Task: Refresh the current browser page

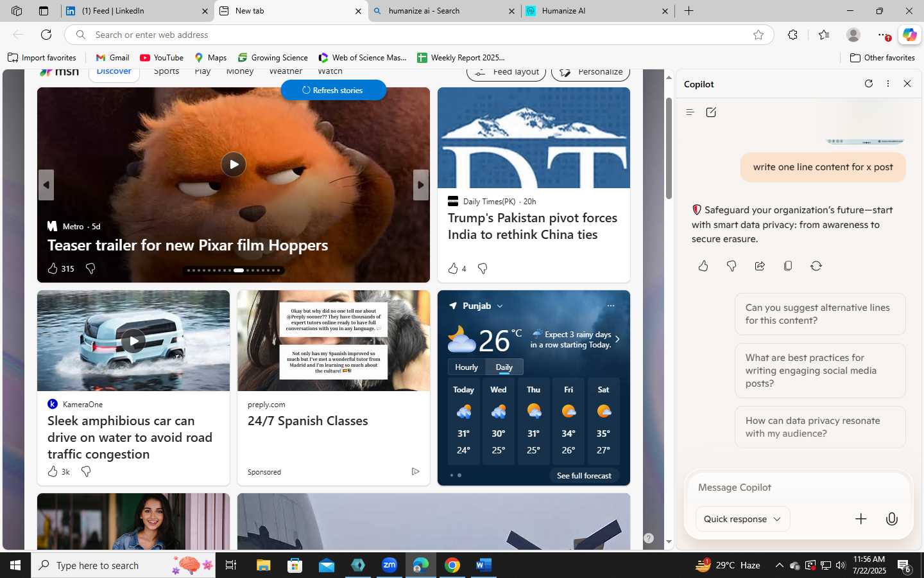Action: click(46, 35)
